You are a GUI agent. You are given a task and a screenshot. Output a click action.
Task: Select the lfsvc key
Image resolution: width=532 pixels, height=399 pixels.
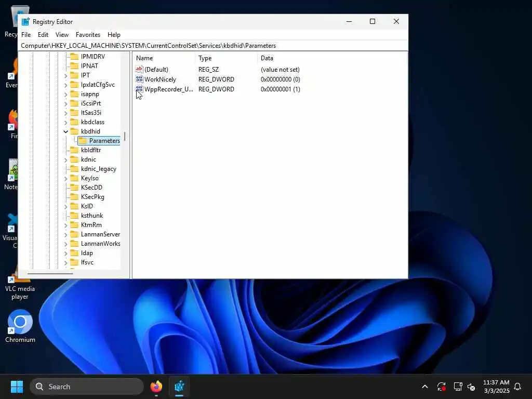[87, 262]
